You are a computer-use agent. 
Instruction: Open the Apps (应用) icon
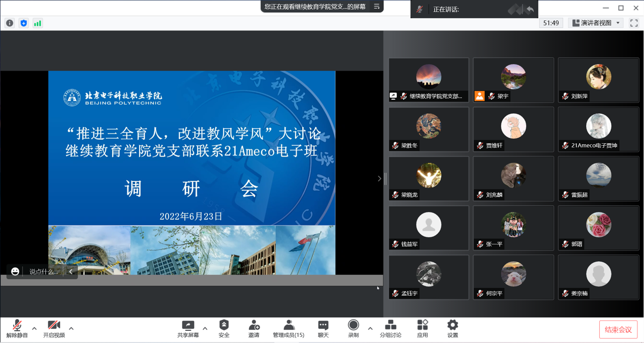[423, 328]
